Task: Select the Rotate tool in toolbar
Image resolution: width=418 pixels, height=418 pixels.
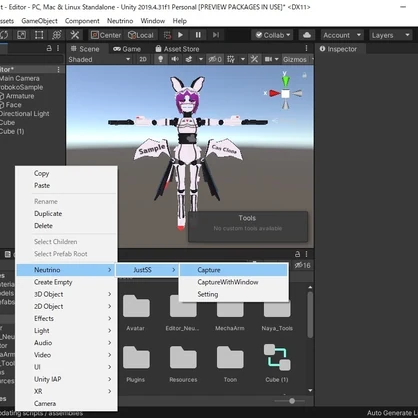Action: (x=4, y=35)
